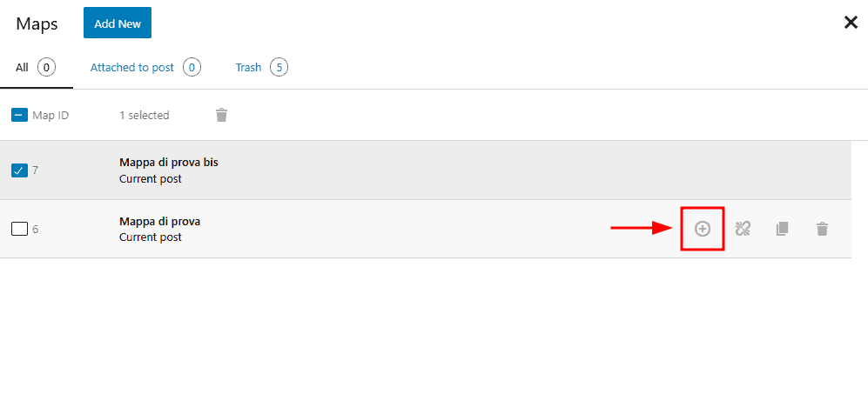The width and height of the screenshot is (868, 414).
Task: Check the checkbox for map 6
Action: tap(19, 229)
